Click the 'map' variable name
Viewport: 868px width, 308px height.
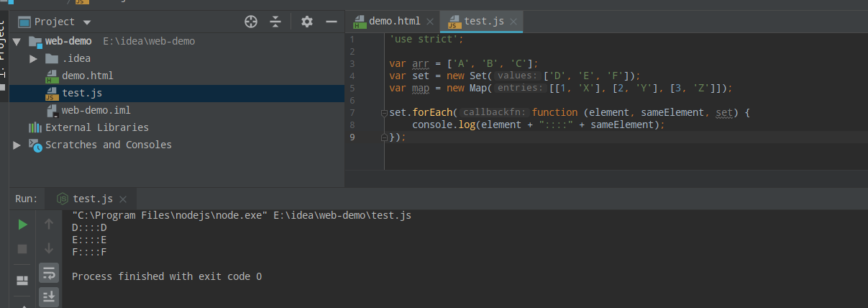pos(421,88)
